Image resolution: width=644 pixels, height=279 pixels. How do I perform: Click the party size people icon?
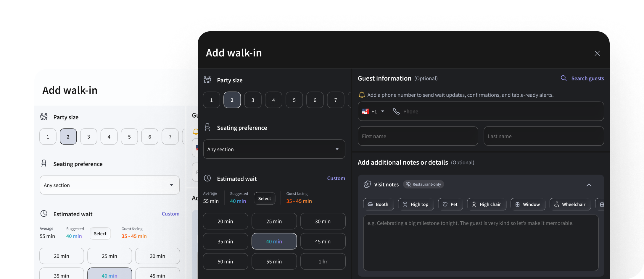(x=207, y=79)
